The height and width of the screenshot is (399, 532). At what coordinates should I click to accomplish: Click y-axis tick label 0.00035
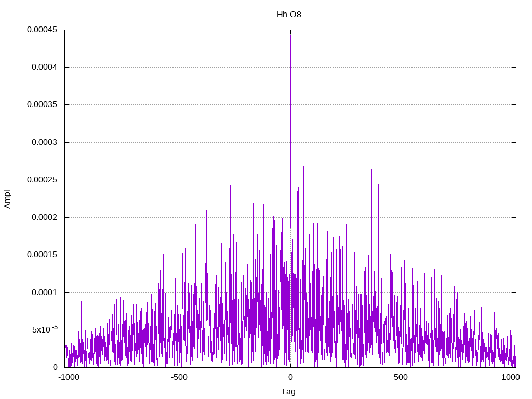pos(42,104)
